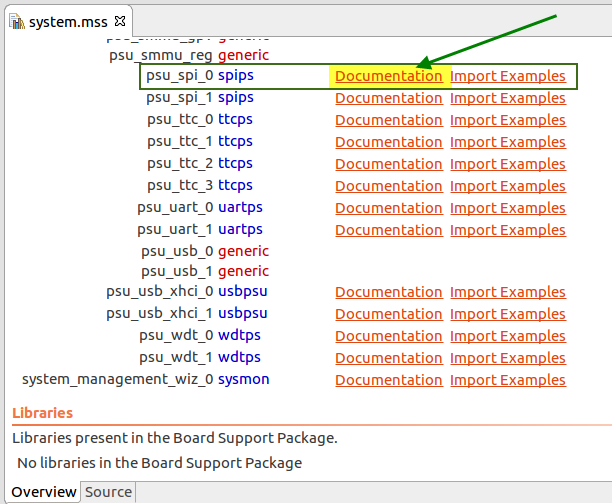Import Examples for psu_ttc_2
The width and height of the screenshot is (612, 504).
click(x=508, y=164)
